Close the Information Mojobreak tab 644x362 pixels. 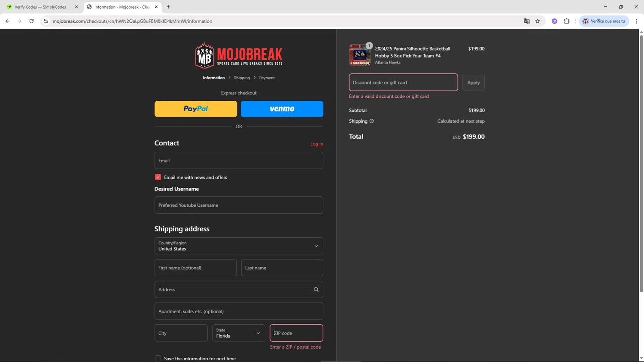tap(156, 7)
